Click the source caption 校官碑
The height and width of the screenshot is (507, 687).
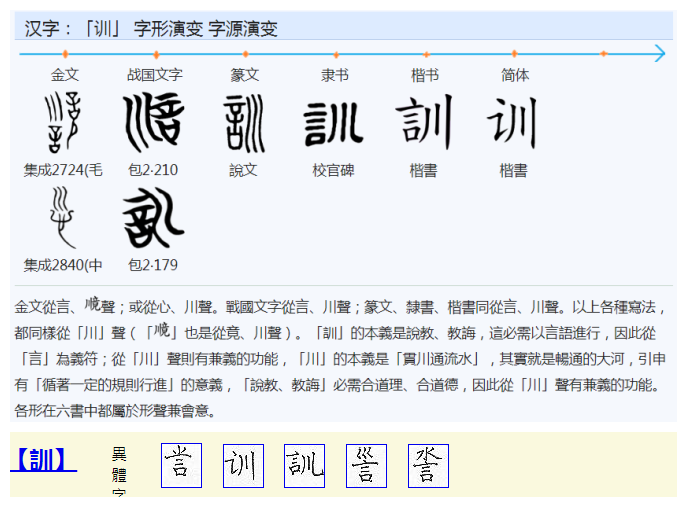pyautogui.click(x=333, y=170)
